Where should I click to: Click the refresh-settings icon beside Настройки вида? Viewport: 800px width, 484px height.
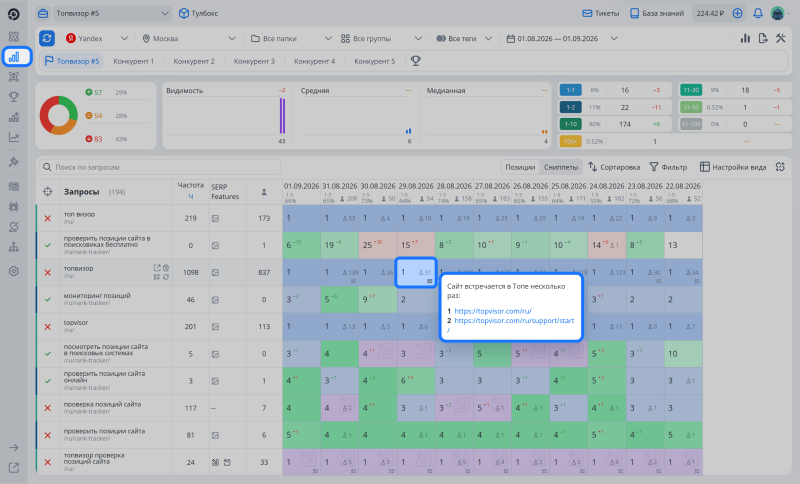click(780, 167)
